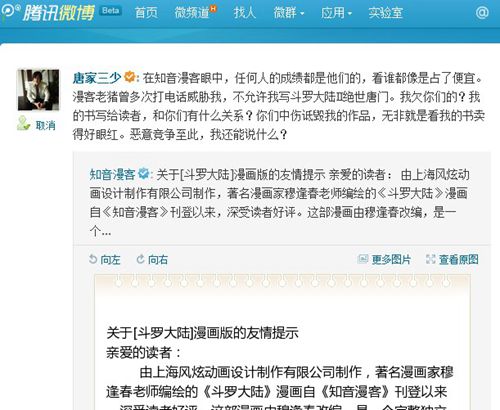Click the blue verified badge beside 知音漫客

pos(144,173)
